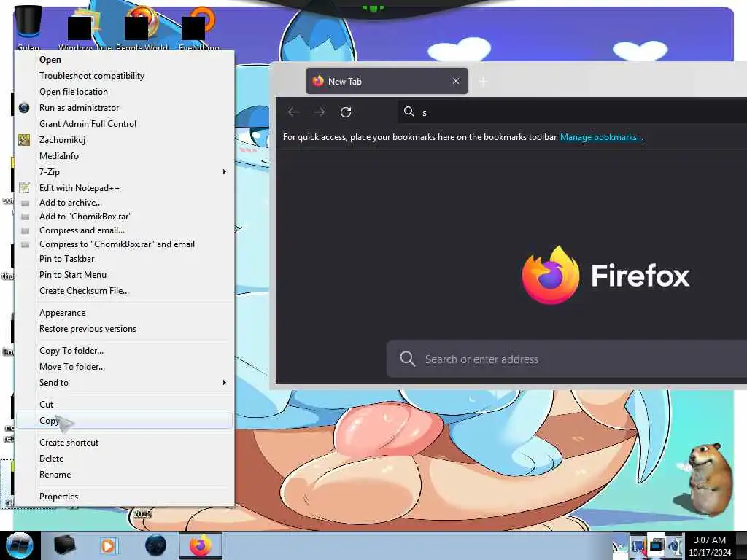The height and width of the screenshot is (560, 747).
Task: Open the dark globe taskbar icon
Action: (x=156, y=545)
